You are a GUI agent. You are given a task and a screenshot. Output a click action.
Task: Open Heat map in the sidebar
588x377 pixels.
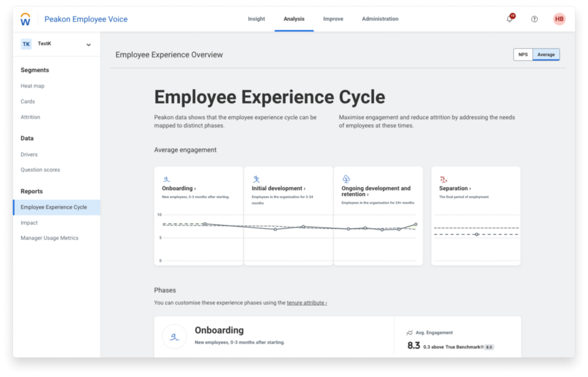point(32,86)
